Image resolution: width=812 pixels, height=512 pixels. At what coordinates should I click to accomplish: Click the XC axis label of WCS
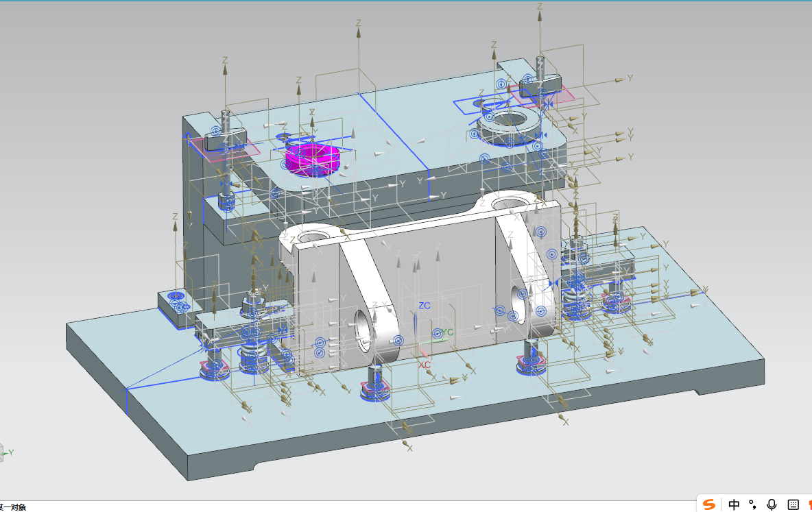424,365
